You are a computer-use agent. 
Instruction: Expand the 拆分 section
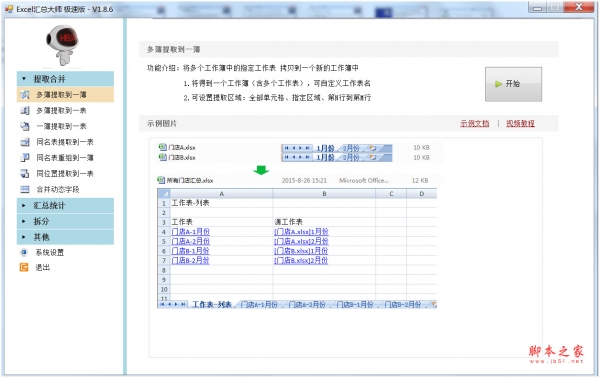(x=65, y=221)
